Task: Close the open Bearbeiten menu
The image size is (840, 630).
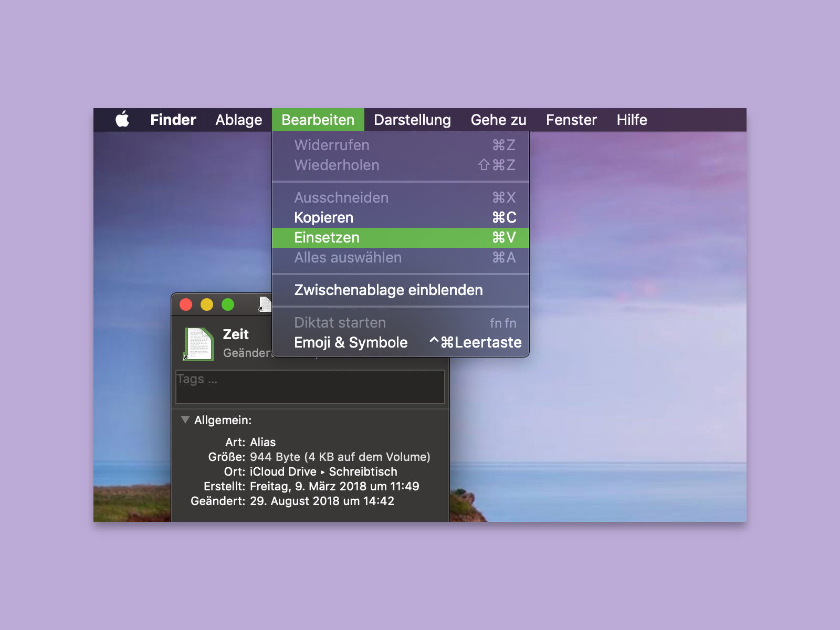Action: [x=318, y=120]
